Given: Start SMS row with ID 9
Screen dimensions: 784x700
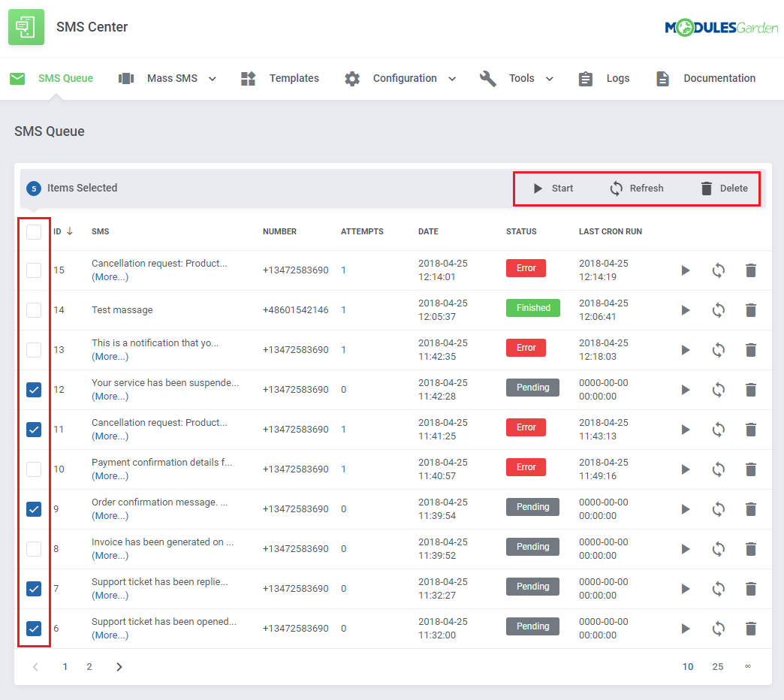Looking at the screenshot, I should point(686,509).
